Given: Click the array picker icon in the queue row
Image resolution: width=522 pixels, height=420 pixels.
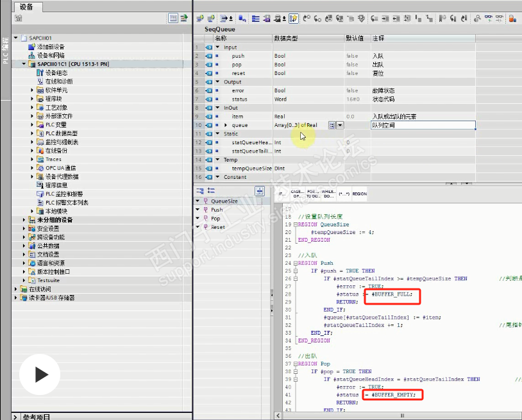Looking at the screenshot, I should coord(332,125).
